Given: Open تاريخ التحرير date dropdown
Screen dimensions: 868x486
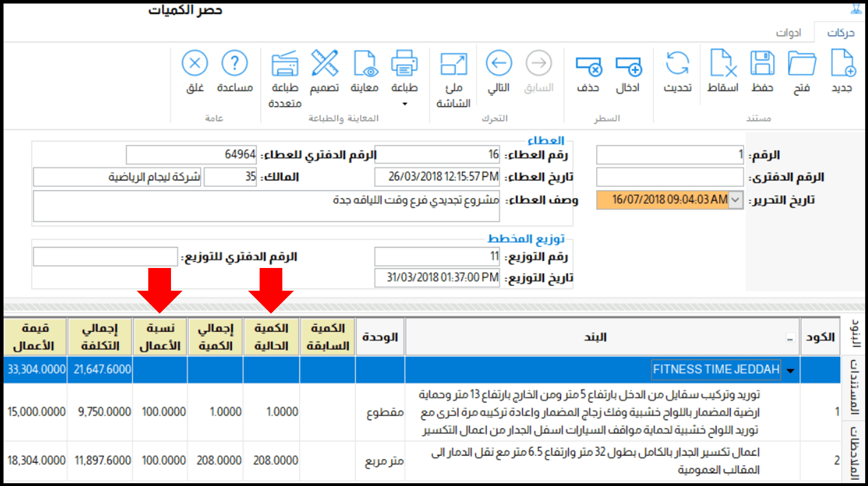Looking at the screenshot, I should [x=736, y=200].
